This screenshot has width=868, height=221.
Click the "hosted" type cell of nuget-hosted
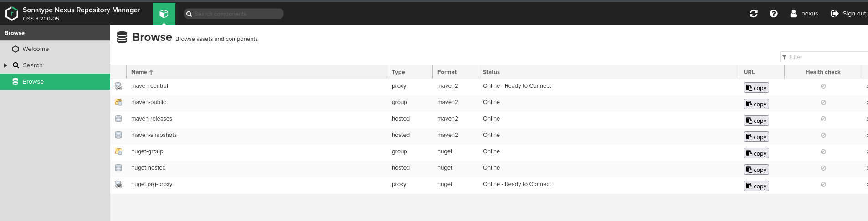pyautogui.click(x=401, y=168)
